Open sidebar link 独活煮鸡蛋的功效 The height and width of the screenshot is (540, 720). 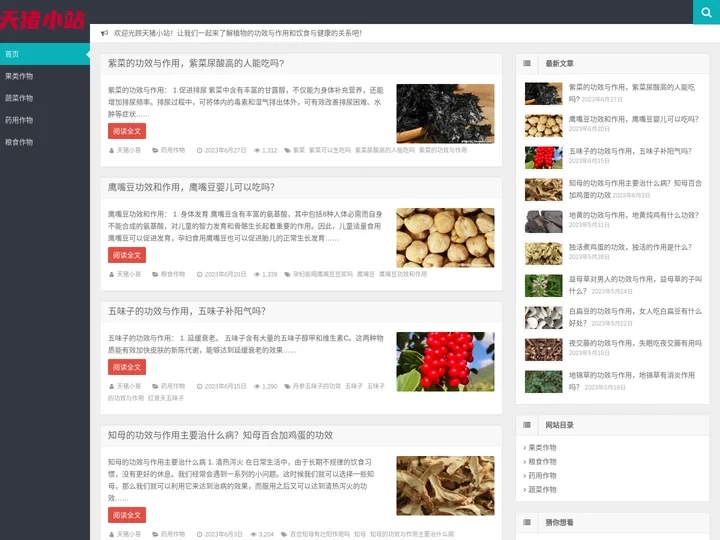[630, 247]
